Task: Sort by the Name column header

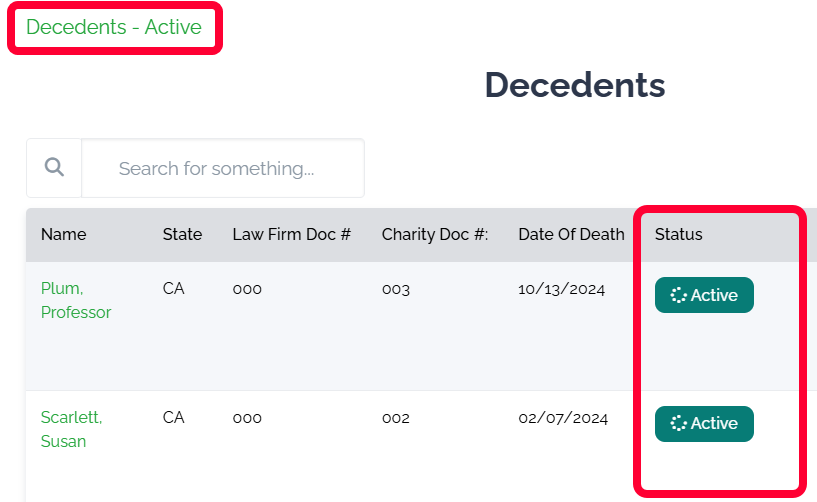Action: (63, 234)
